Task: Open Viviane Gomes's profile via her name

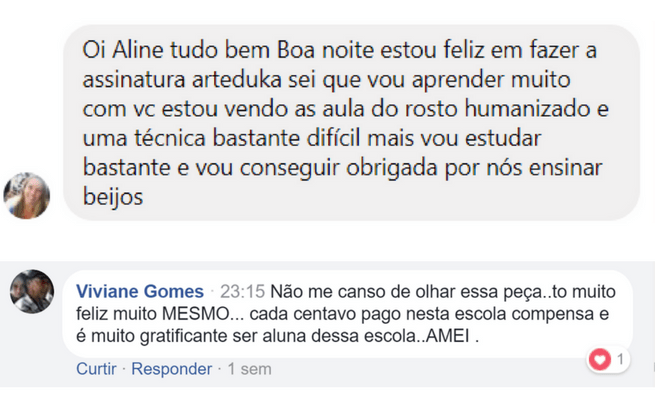Action: click(x=139, y=291)
